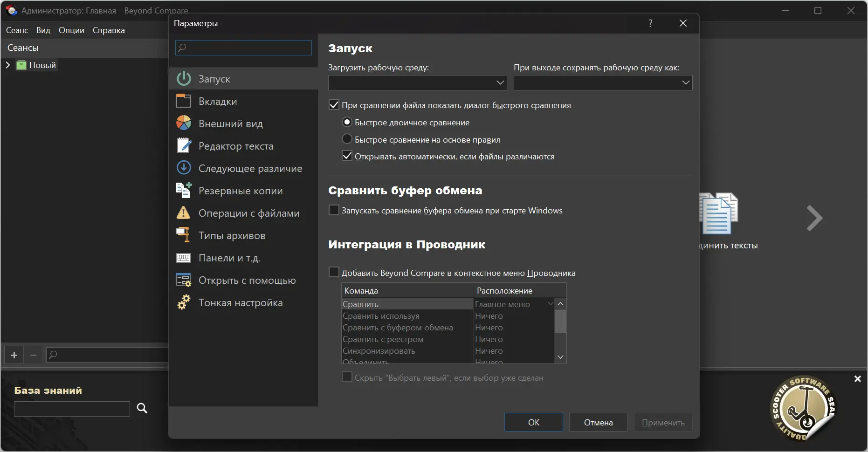Enable clipboard compare at Windows startup
868x452 pixels.
point(334,211)
